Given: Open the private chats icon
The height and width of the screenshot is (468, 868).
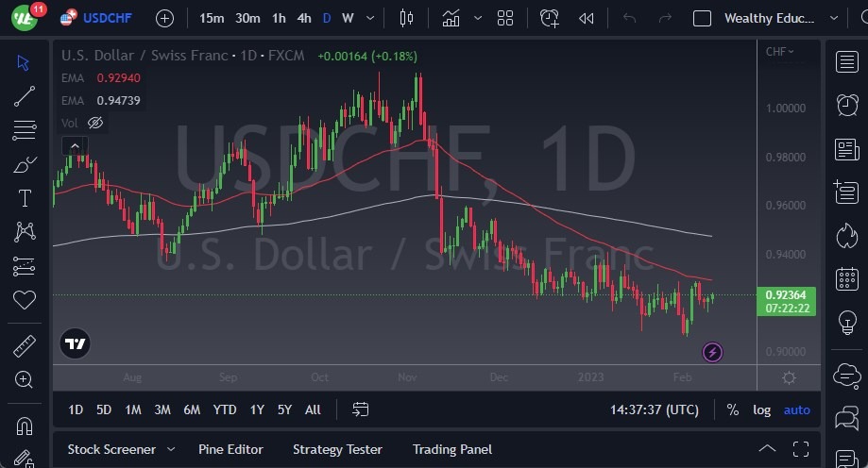Looking at the screenshot, I should [x=847, y=418].
